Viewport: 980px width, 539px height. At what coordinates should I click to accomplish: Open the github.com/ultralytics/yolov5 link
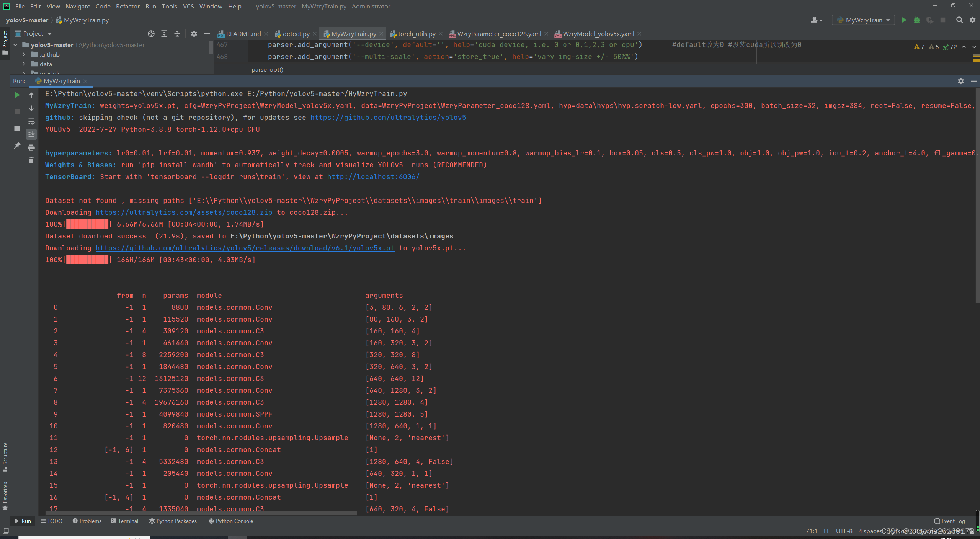[388, 118]
